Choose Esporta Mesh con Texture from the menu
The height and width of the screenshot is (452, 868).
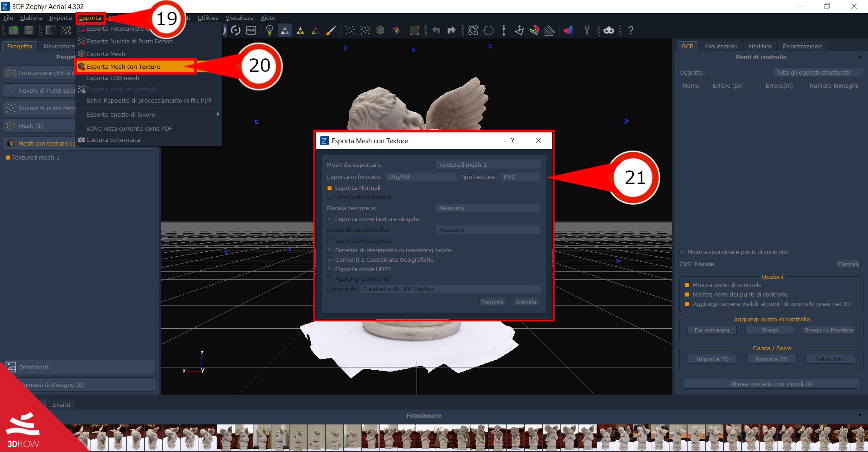[123, 66]
